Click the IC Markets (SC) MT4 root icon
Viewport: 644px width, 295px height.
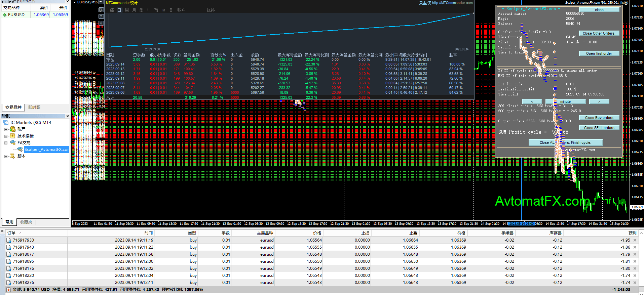(x=6, y=123)
